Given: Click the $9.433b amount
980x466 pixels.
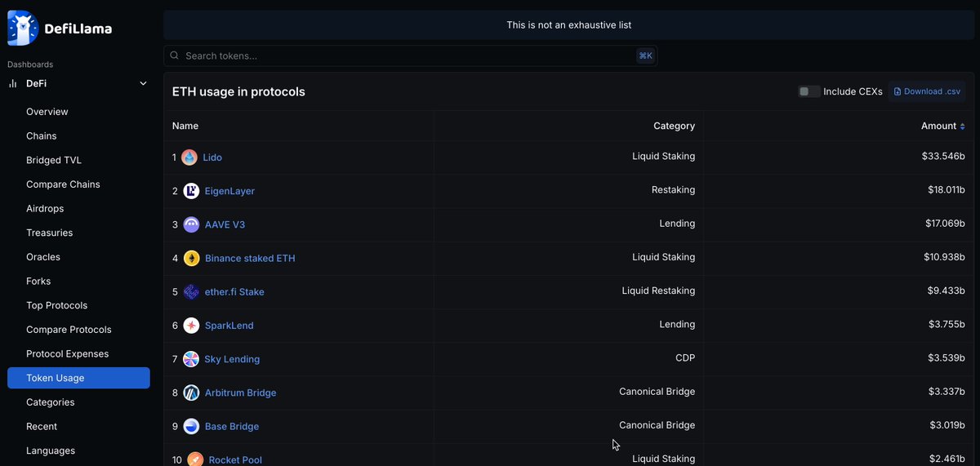Looking at the screenshot, I should [x=947, y=291].
